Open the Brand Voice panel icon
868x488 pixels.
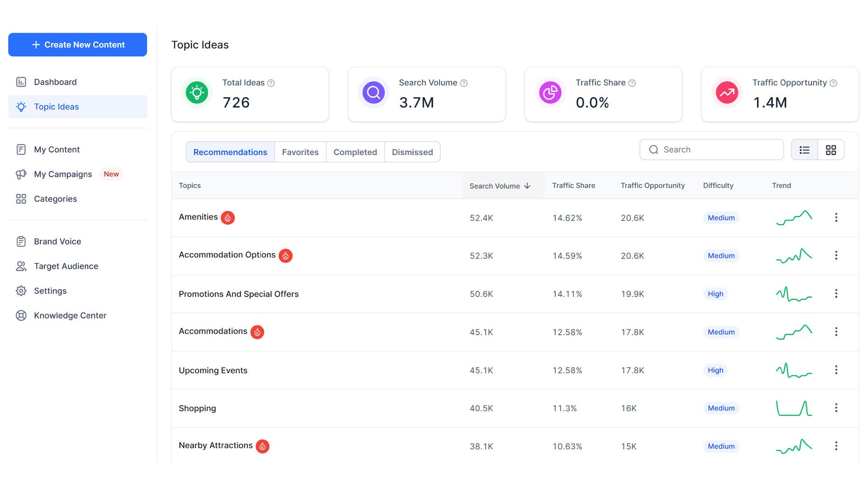tap(21, 241)
